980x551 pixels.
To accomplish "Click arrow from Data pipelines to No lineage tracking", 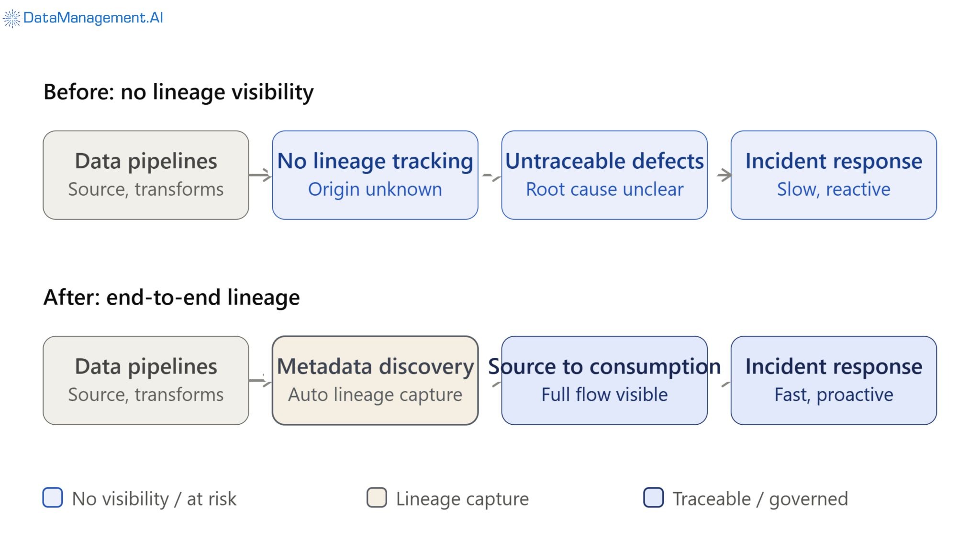I will pos(260,175).
